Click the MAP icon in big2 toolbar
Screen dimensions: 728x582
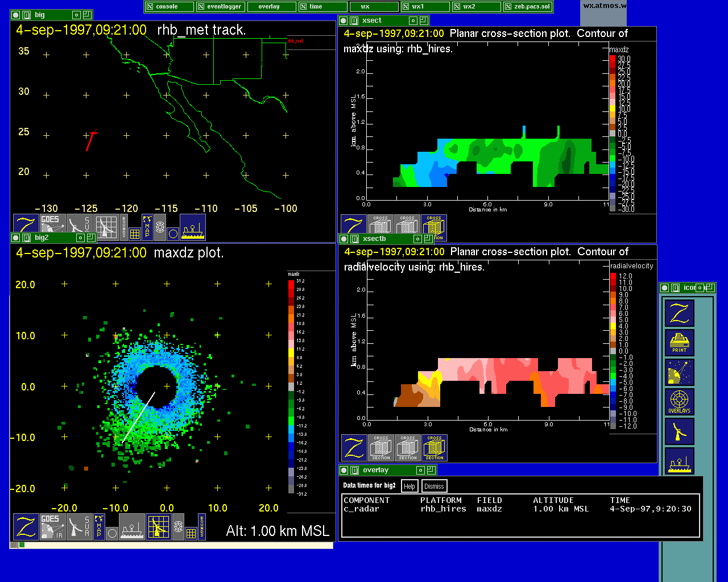(99, 526)
